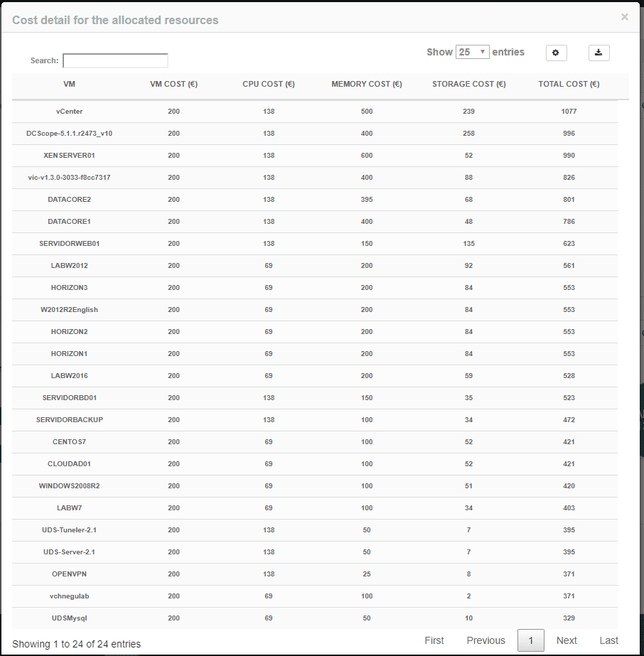Sort by VM COST column header
The height and width of the screenshot is (656, 644).
point(173,84)
